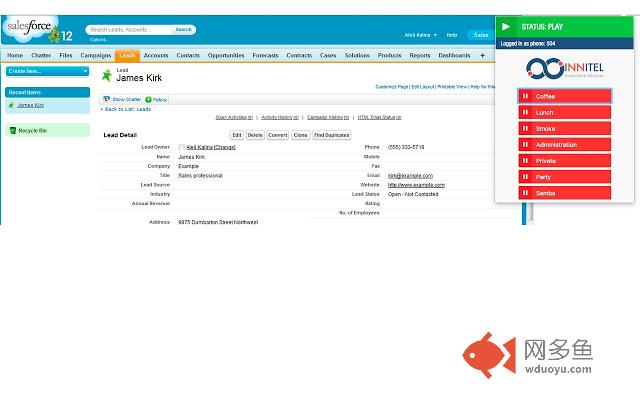Open the Help link in the header
This screenshot has width=640, height=400.
[452, 35]
